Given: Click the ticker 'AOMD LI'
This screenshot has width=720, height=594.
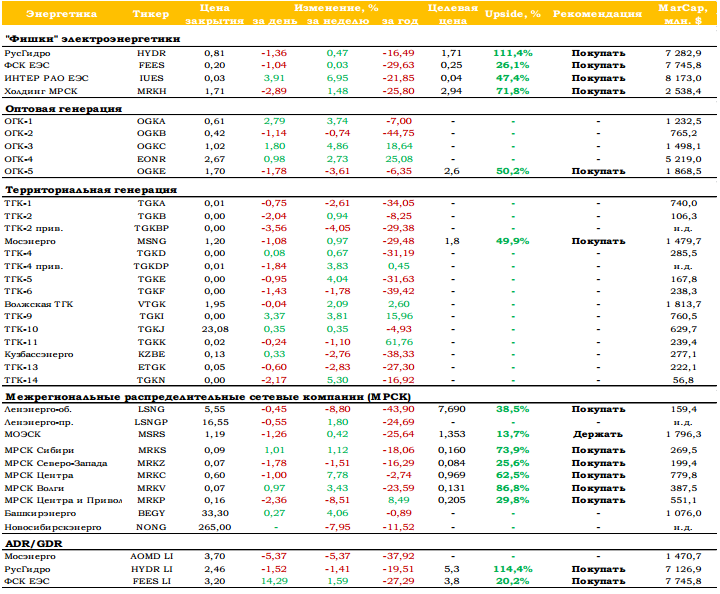Looking at the screenshot, I should coord(151,556).
